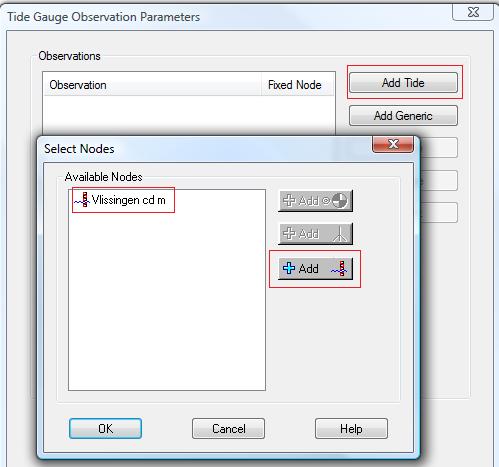Click the greyed Add wind turbine button
This screenshot has width=499, height=467.
pos(315,234)
